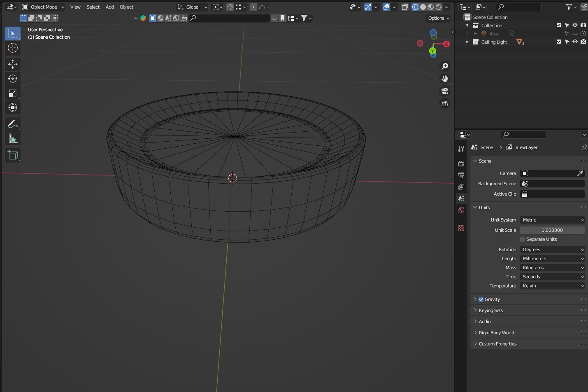Select solid viewport shading
588x392 pixels.
click(x=423, y=7)
